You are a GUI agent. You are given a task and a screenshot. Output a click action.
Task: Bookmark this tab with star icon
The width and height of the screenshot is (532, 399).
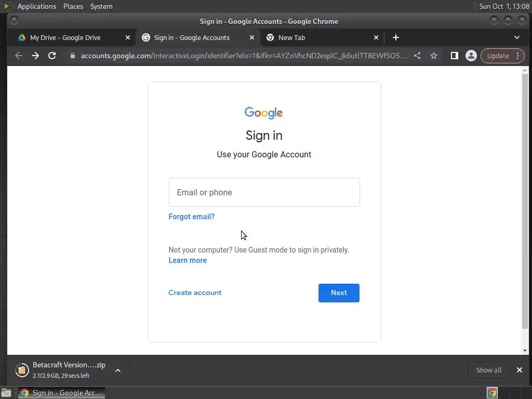pos(434,56)
